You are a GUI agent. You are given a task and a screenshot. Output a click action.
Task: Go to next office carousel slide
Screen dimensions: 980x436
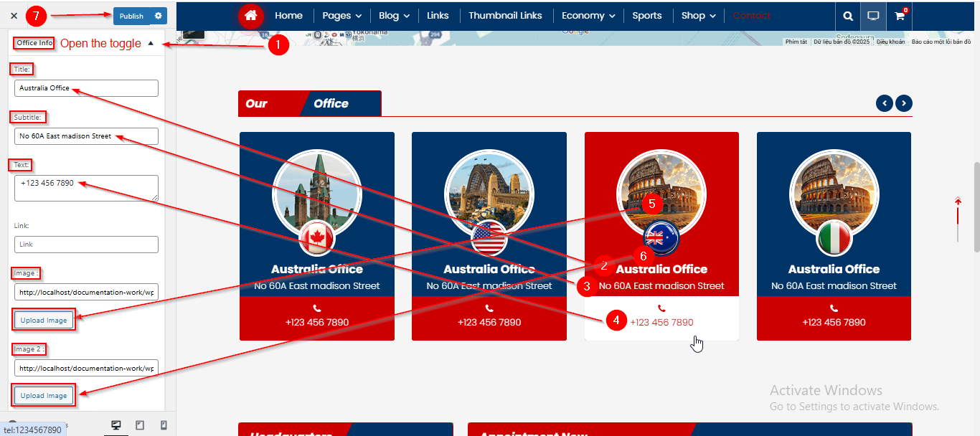[904, 103]
